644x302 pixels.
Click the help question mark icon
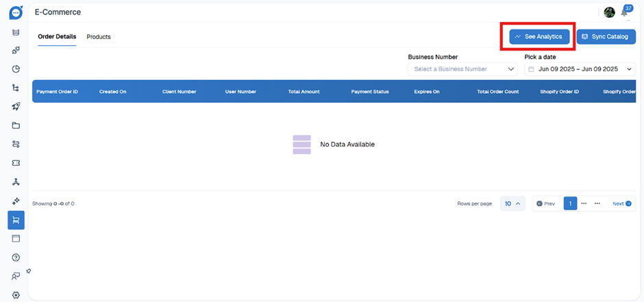point(16,257)
